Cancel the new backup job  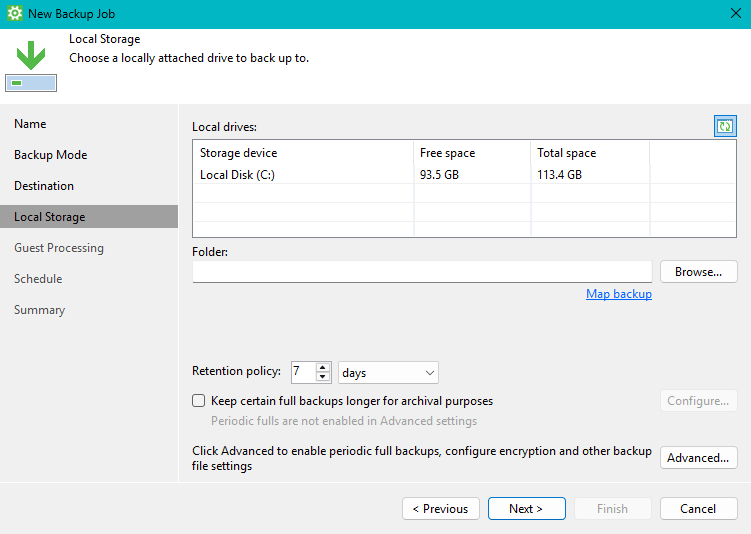698,509
